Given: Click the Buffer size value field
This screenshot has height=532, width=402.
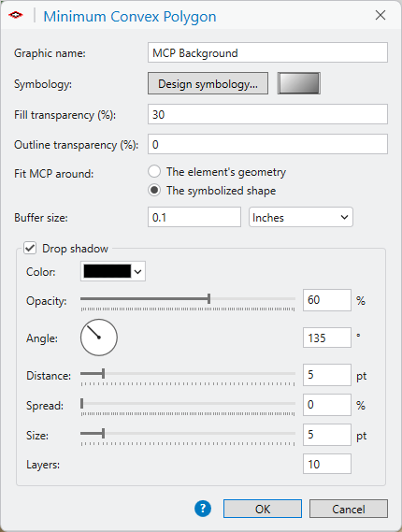Looking at the screenshot, I should [194, 217].
